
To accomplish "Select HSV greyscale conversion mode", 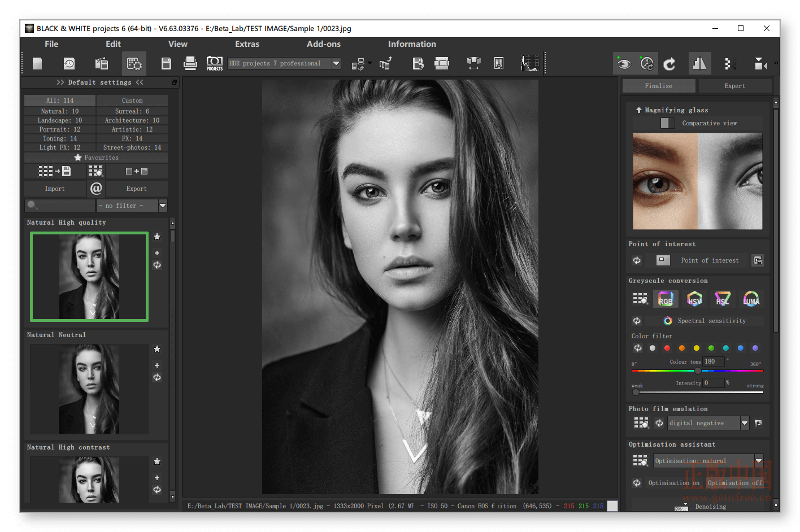I will coord(694,299).
